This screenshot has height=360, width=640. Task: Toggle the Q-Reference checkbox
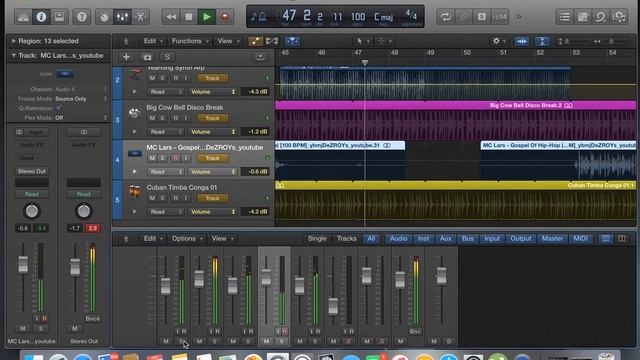tap(58, 108)
